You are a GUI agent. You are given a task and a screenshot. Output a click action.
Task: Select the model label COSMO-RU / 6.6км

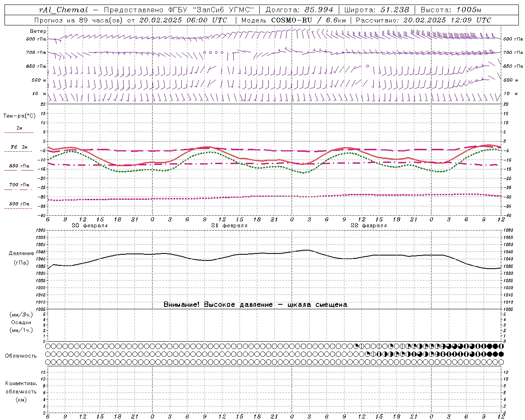(x=308, y=20)
